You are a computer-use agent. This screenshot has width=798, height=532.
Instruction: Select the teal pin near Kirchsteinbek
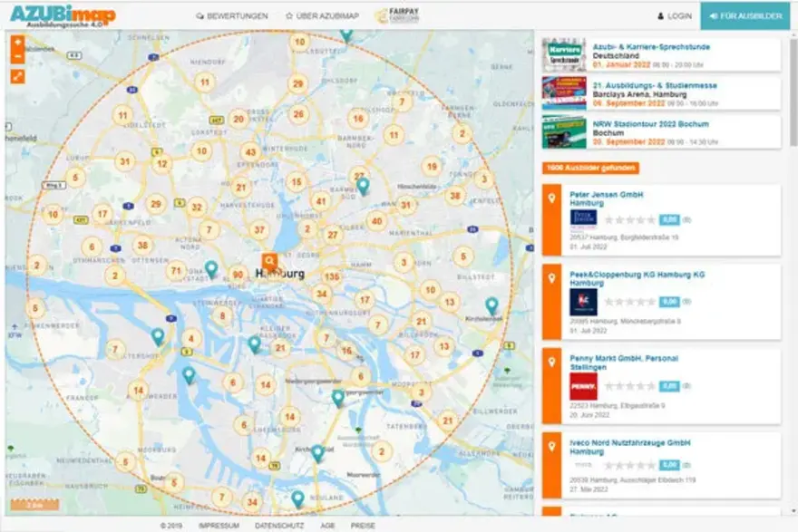(x=491, y=305)
